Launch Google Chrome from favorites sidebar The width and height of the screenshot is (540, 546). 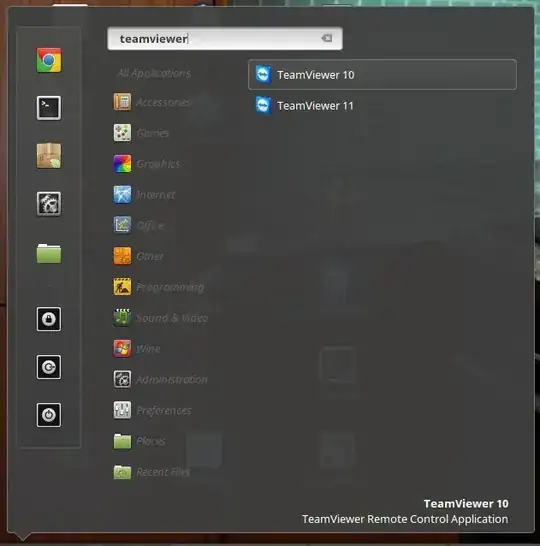click(x=49, y=60)
